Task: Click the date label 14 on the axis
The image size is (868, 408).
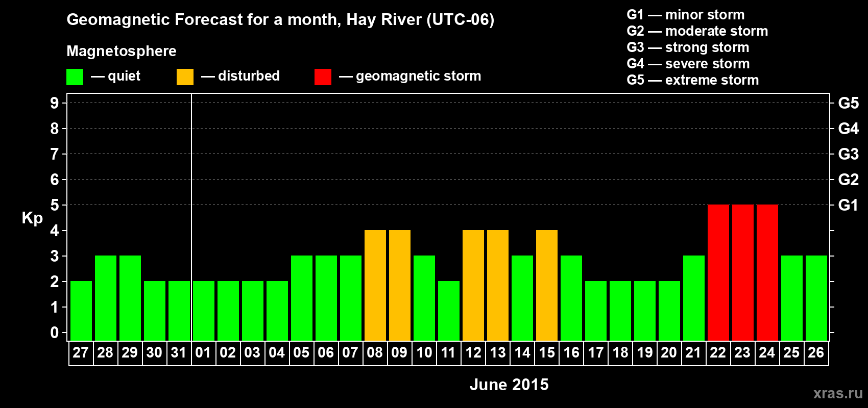Action: [522, 353]
